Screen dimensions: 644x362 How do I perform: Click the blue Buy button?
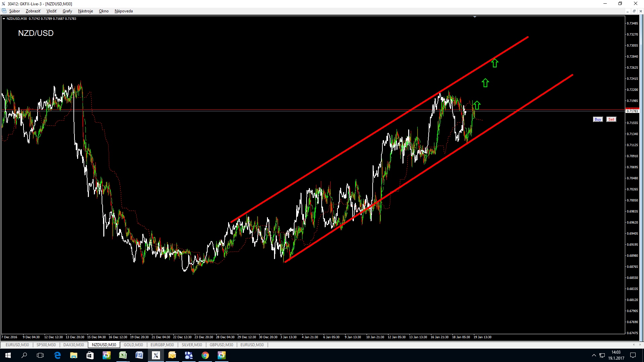pyautogui.click(x=598, y=119)
